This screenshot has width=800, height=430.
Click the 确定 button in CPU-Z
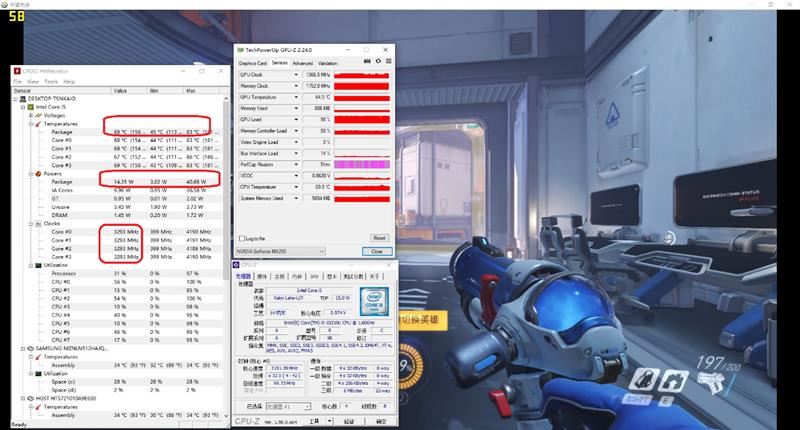point(381,421)
